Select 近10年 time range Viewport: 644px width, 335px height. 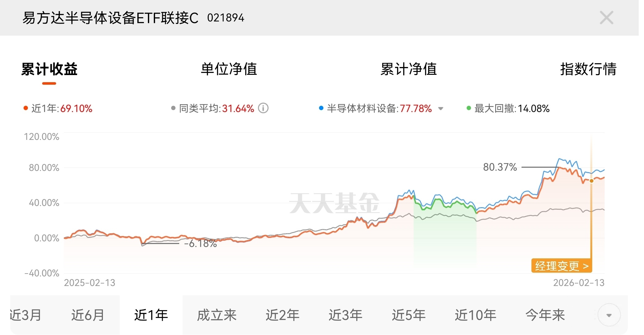475,315
